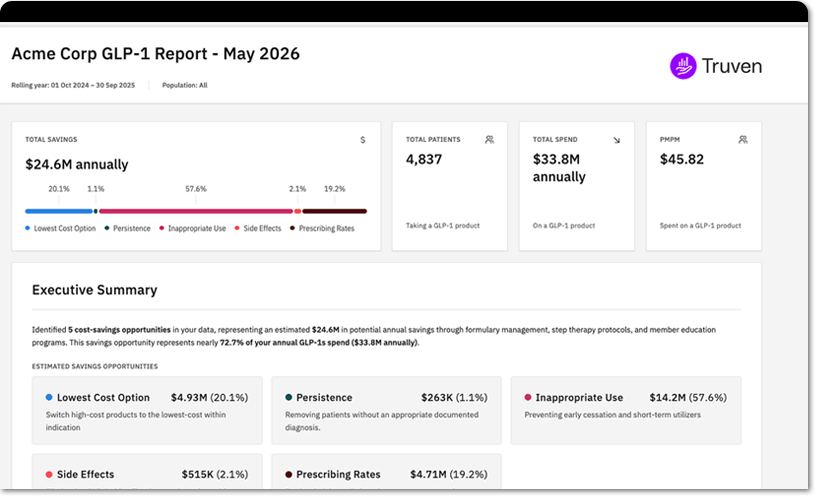Select the blue 20.1% bar segment

click(x=59, y=211)
